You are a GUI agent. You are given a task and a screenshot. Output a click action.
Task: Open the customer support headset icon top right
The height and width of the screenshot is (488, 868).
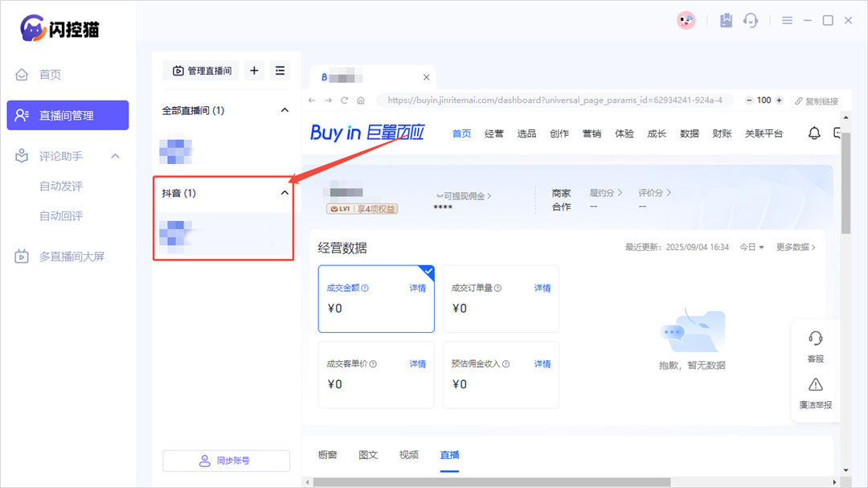[751, 20]
